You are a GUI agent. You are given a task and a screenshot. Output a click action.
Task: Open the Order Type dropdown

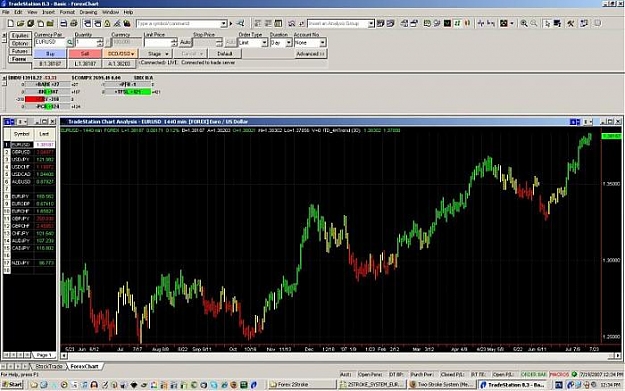[x=264, y=42]
